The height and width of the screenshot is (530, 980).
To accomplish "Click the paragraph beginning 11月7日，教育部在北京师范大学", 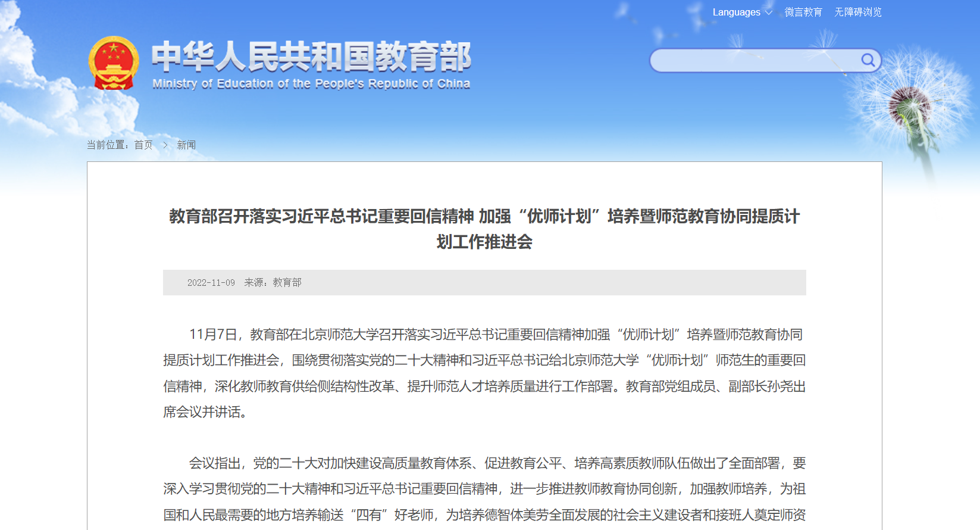I will 484,373.
